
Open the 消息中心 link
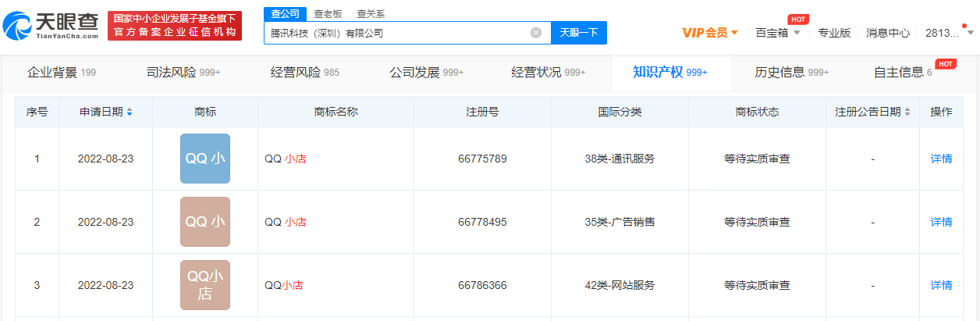(888, 33)
